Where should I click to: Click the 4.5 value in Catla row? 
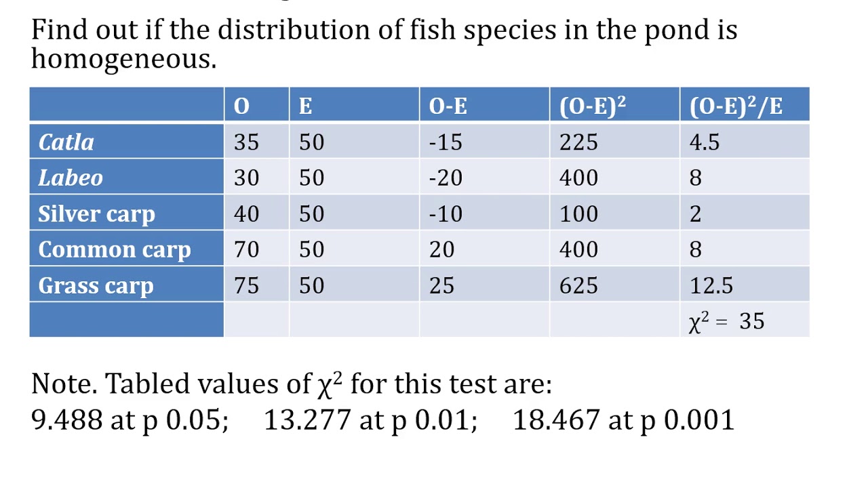coord(705,142)
